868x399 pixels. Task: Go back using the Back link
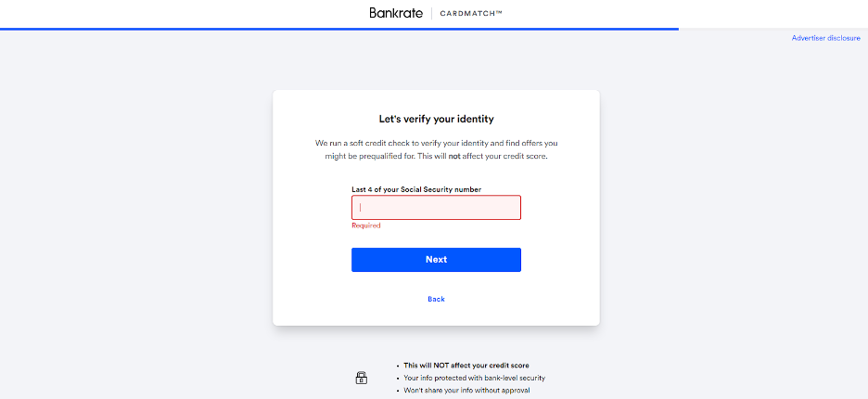point(436,299)
